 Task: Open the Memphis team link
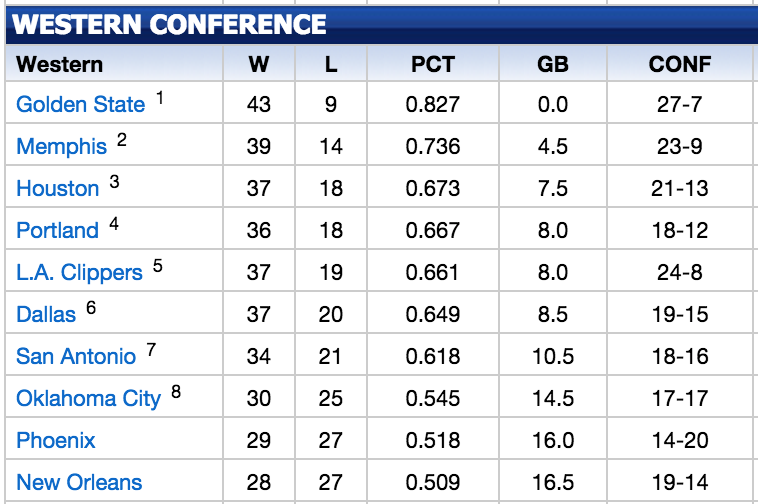coord(61,147)
